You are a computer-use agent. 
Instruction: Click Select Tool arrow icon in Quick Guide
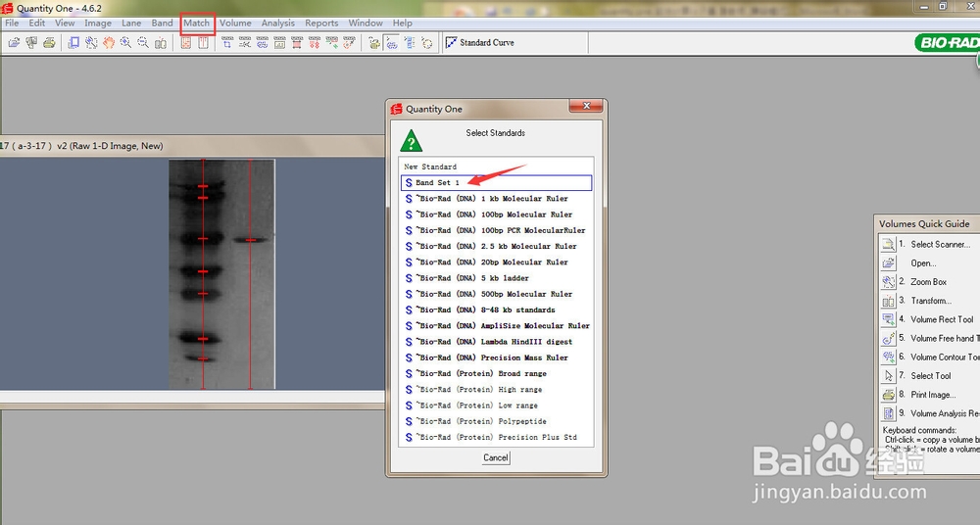[888, 375]
